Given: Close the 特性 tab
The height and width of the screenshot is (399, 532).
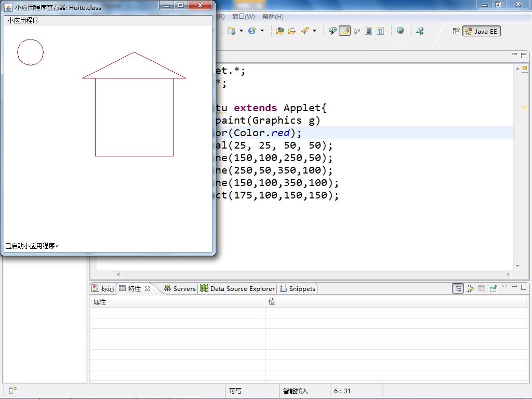Looking at the screenshot, I should click(x=148, y=288).
